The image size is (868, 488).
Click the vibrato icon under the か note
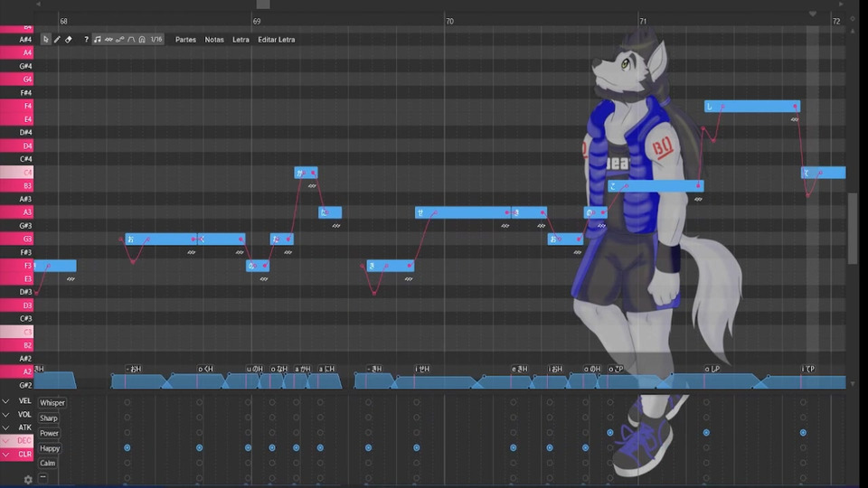pyautogui.click(x=312, y=186)
